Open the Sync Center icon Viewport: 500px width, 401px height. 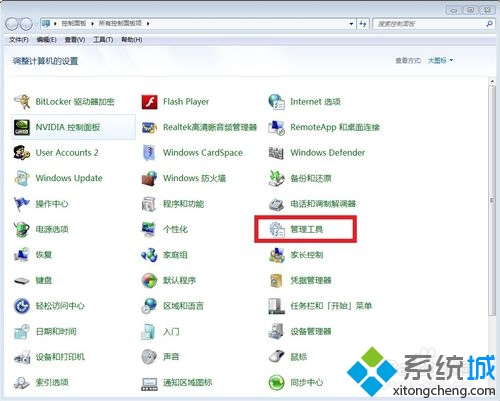277,383
